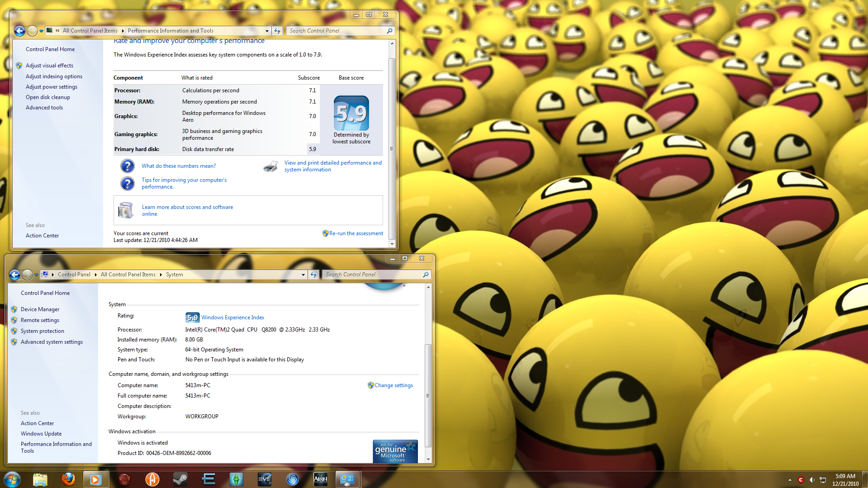Refresh the Performance Information window
Viewport: 868px width, 488px height.
[277, 31]
